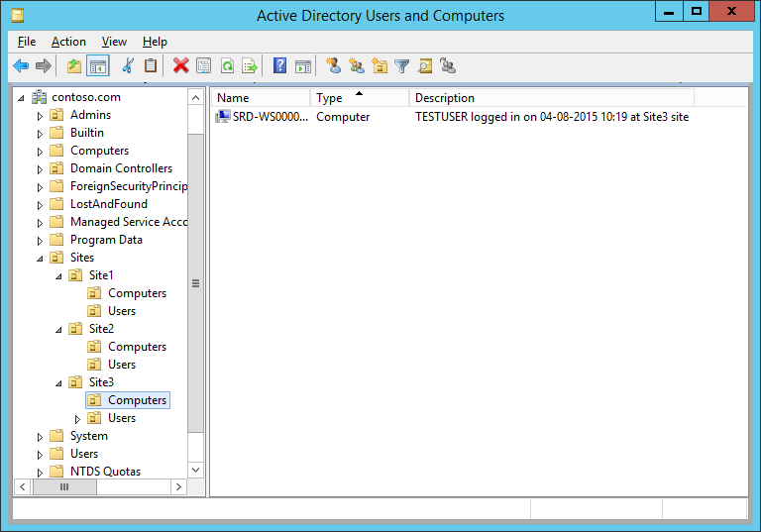This screenshot has height=532, width=761.
Task: Select Computers under Site2
Action: (137, 347)
